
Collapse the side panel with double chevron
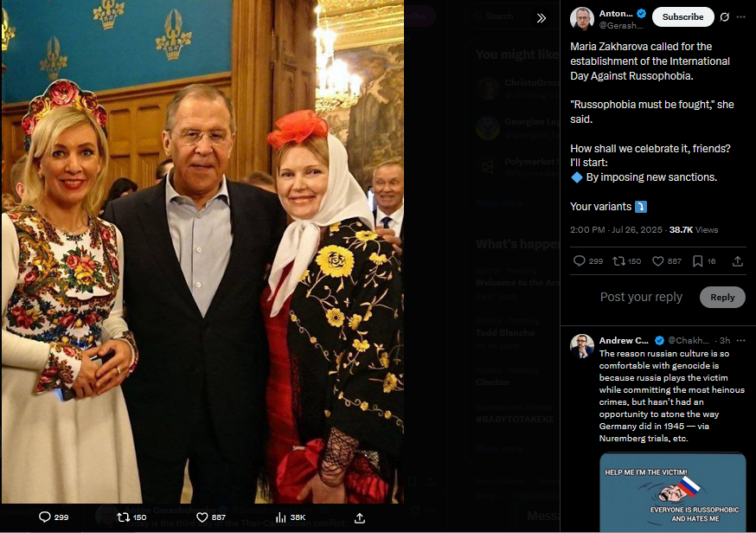point(541,18)
